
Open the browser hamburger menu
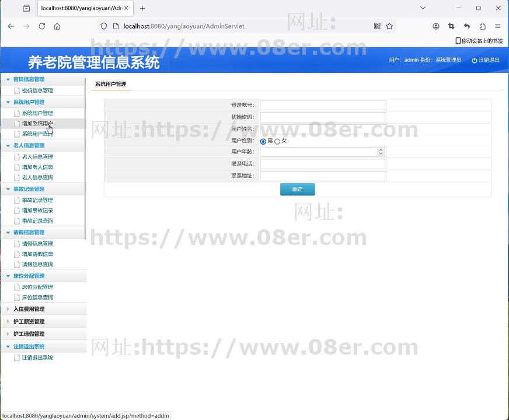pos(498,26)
